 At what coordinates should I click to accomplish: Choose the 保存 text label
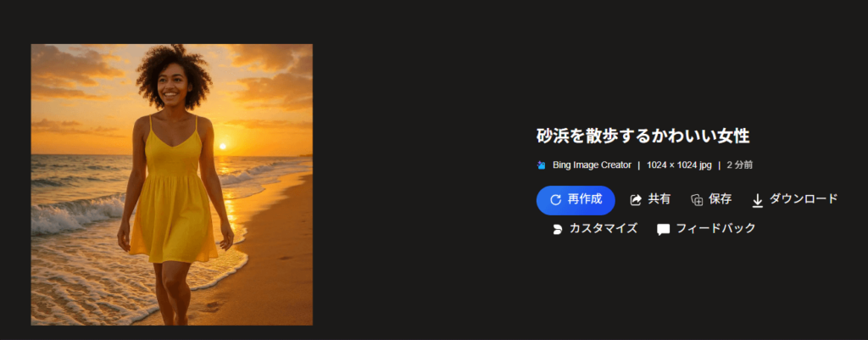tap(721, 199)
